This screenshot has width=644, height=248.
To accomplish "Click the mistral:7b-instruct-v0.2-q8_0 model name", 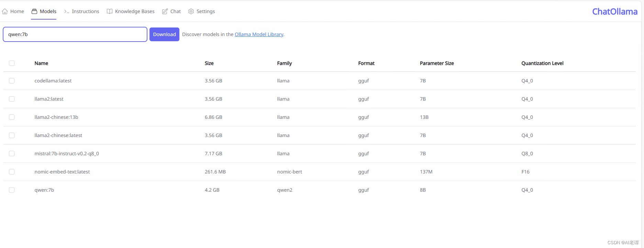I will click(67, 154).
